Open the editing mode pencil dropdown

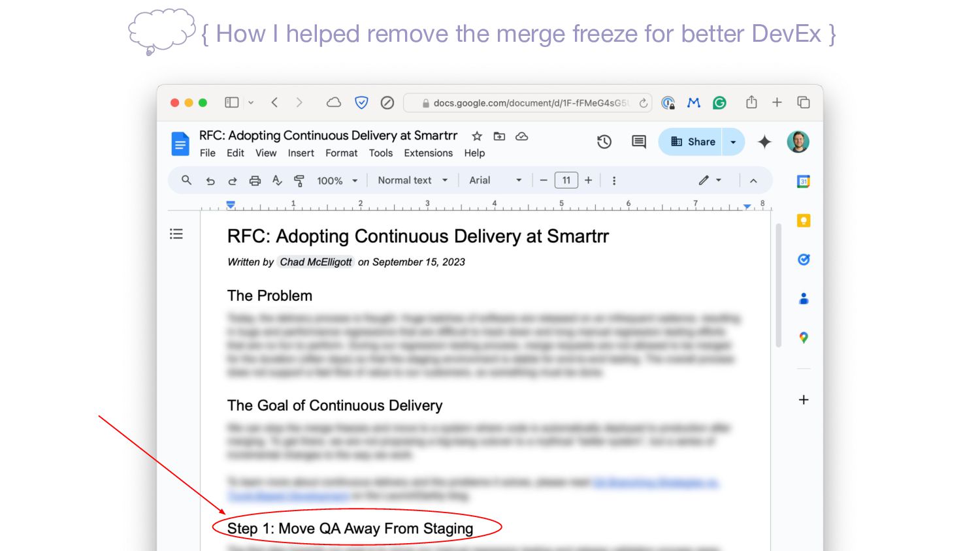pos(710,180)
